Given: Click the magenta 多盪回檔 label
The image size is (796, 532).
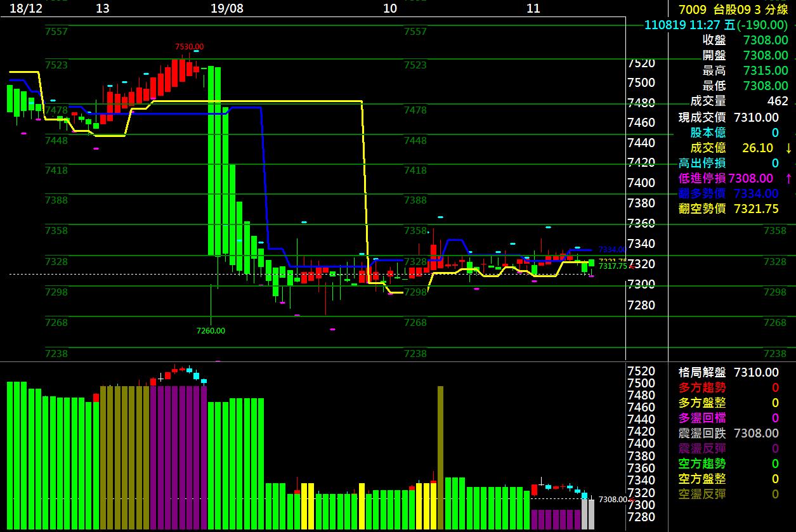Looking at the screenshot, I should (x=702, y=418).
